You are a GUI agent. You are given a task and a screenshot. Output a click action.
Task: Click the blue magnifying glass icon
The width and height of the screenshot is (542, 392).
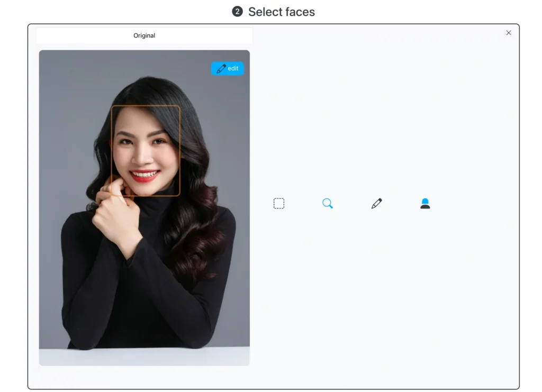[328, 204]
